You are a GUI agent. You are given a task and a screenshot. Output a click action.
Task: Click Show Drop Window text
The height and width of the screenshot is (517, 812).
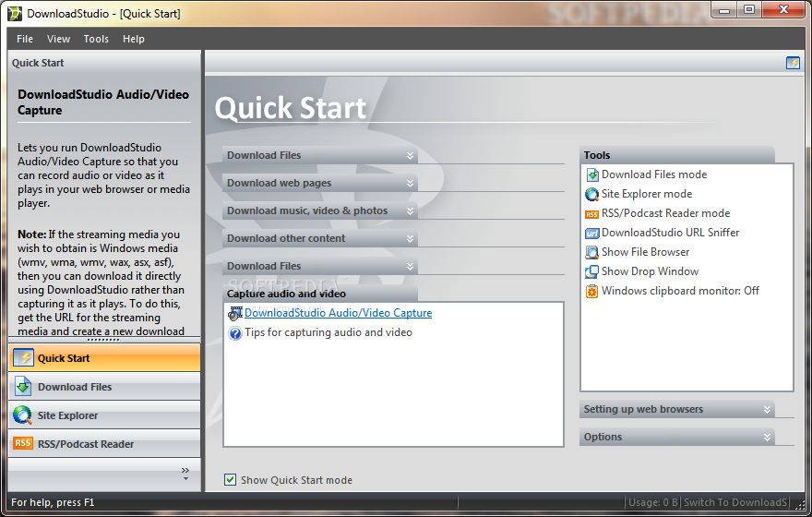click(650, 271)
